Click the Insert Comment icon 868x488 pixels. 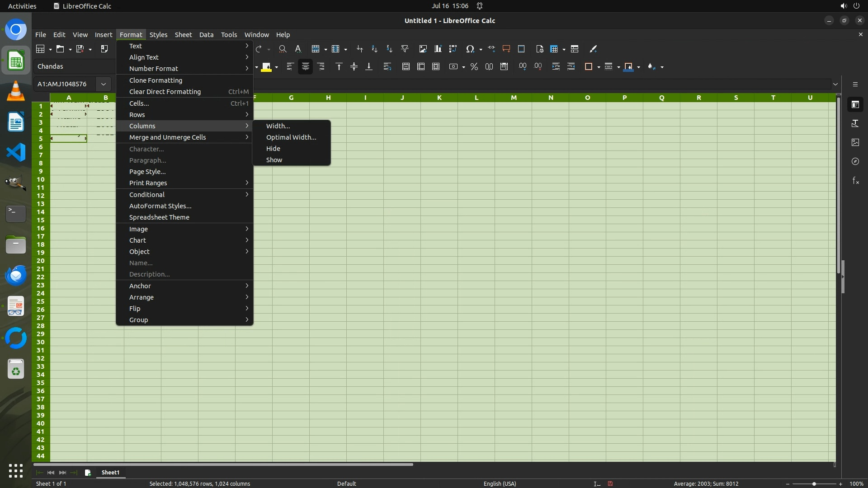tap(506, 49)
